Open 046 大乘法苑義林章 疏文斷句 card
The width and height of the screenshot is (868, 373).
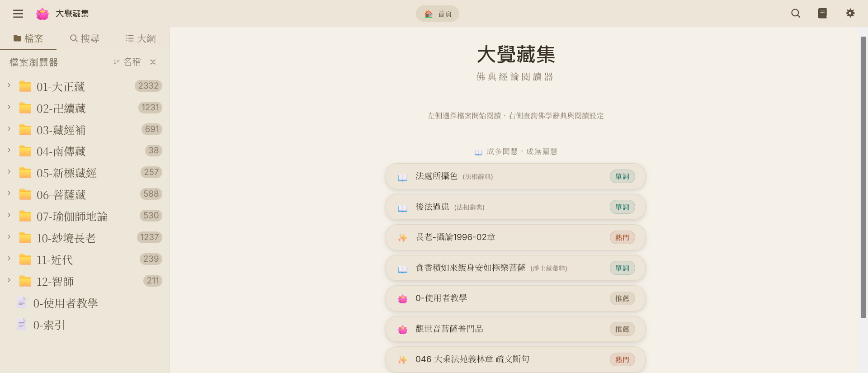[x=515, y=359]
